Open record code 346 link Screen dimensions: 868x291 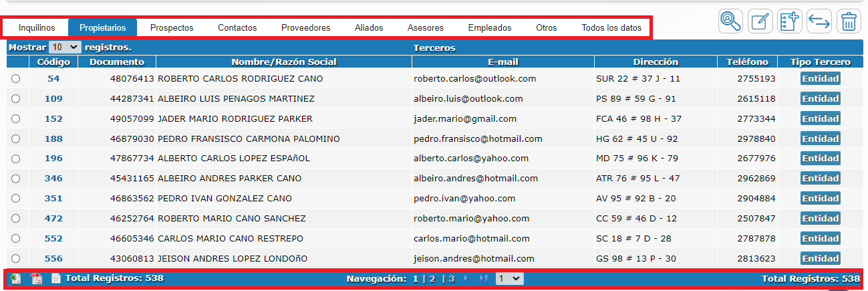point(53,179)
